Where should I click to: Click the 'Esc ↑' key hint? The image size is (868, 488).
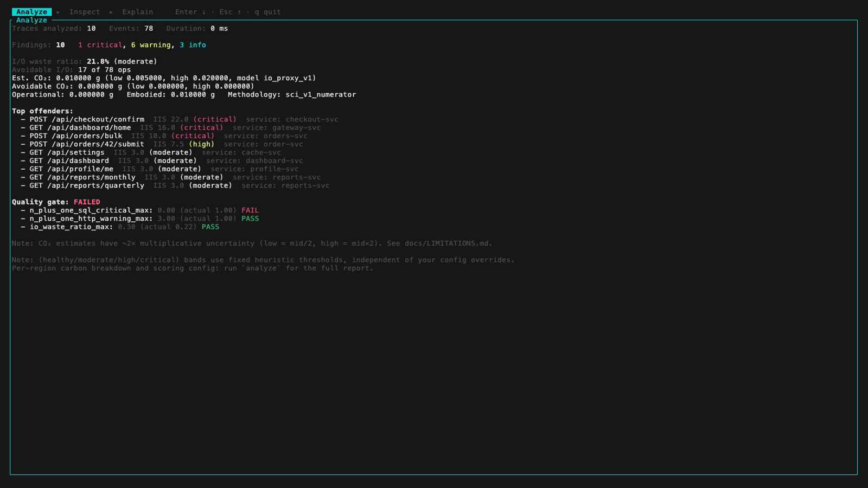pos(230,12)
